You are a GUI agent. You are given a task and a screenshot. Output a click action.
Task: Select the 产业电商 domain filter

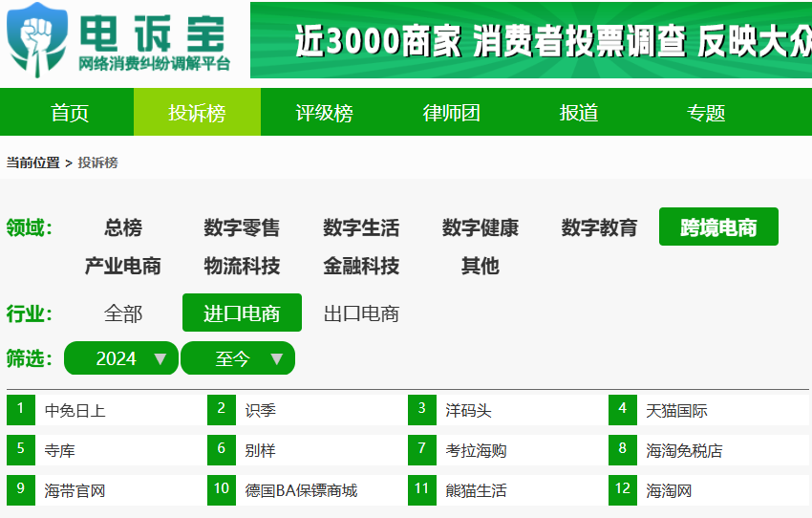click(123, 266)
